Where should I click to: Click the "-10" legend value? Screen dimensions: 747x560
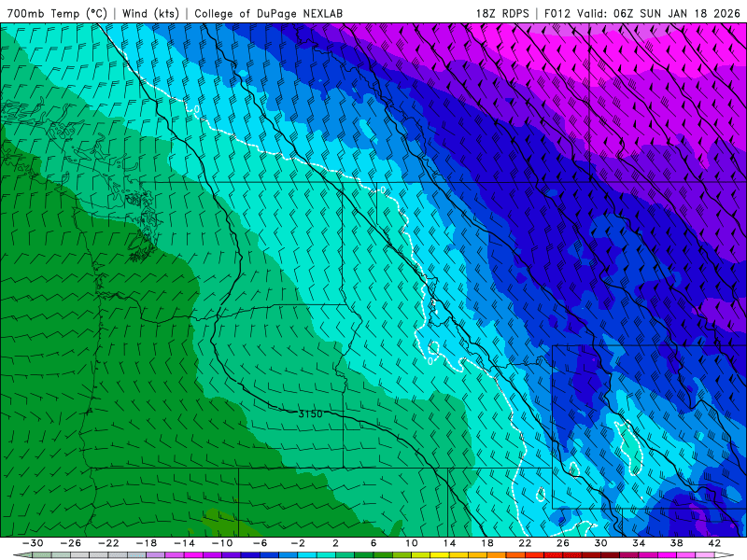[x=222, y=543]
